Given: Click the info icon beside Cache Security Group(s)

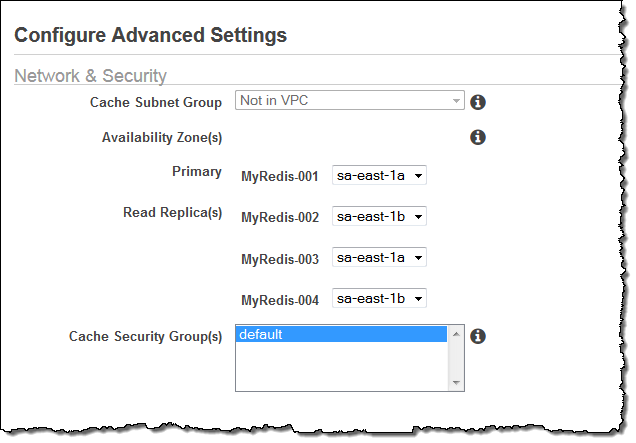Looking at the screenshot, I should (x=478, y=336).
